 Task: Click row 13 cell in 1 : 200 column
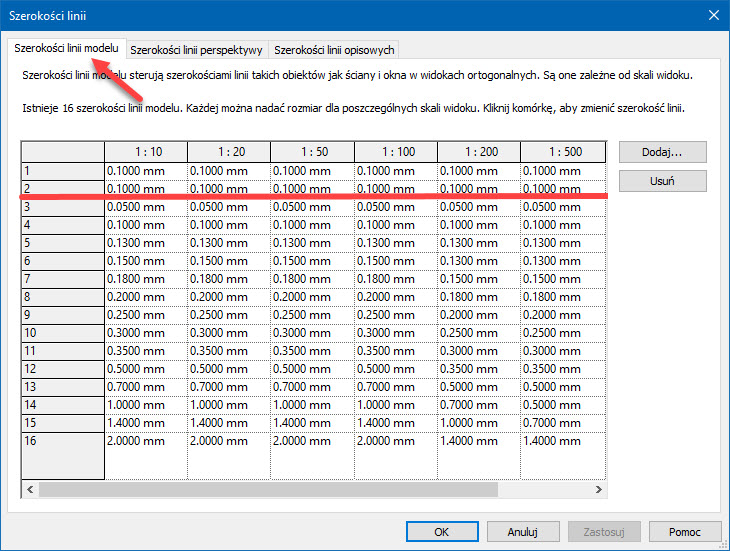click(478, 386)
